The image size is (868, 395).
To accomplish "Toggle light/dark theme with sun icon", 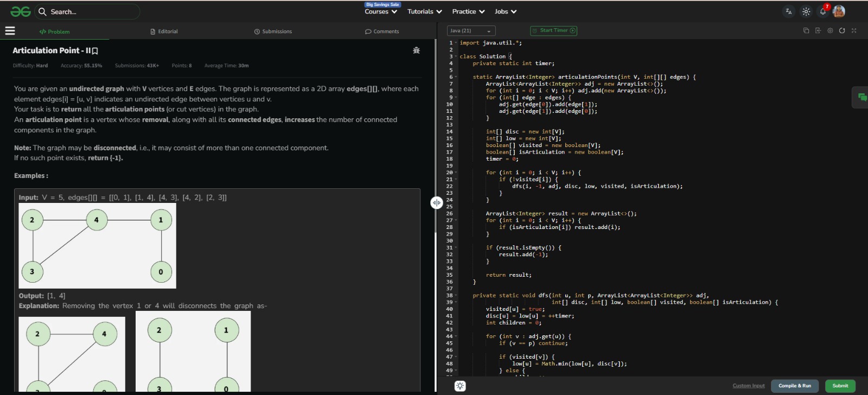I will click(806, 11).
